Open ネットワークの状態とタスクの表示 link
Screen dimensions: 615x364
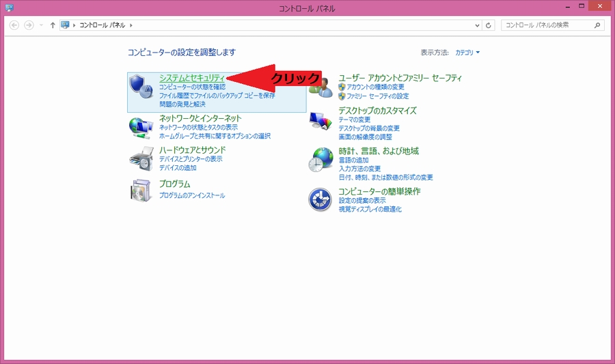pos(198,127)
